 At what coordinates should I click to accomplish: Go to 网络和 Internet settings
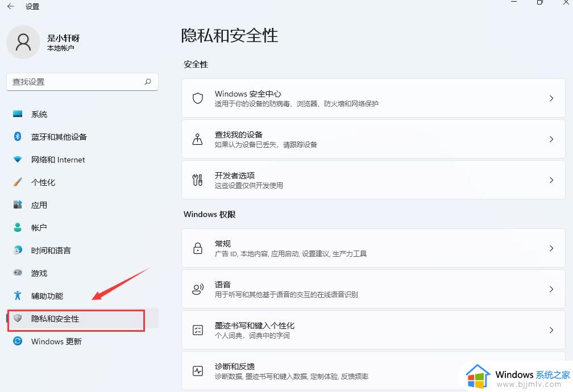(82, 159)
